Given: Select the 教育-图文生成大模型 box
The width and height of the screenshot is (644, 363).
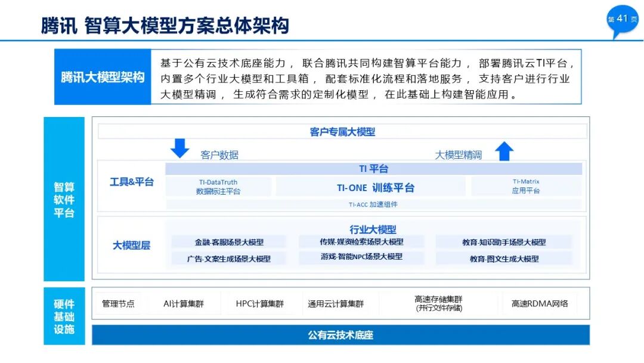Looking at the screenshot, I should 504,259.
